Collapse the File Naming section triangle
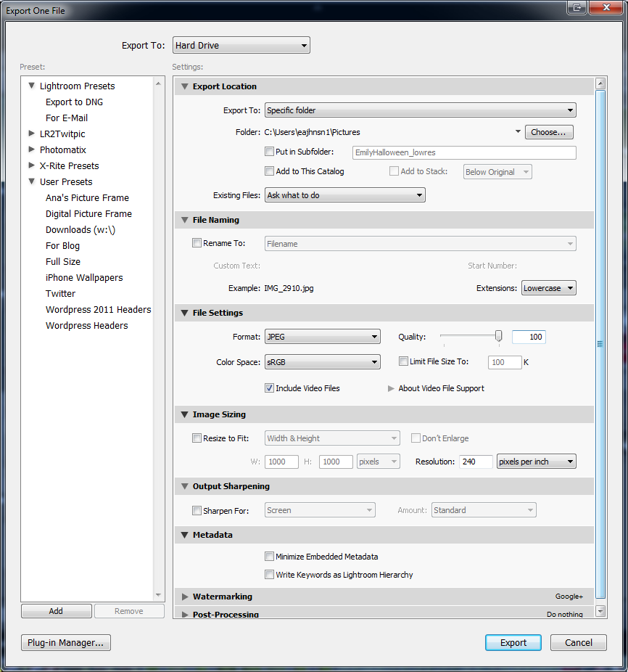This screenshot has height=672, width=628. [184, 220]
